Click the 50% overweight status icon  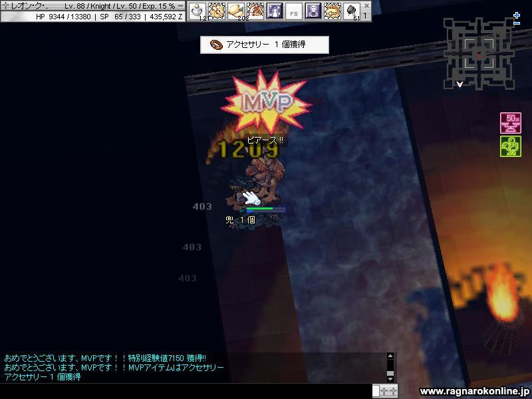coord(511,123)
